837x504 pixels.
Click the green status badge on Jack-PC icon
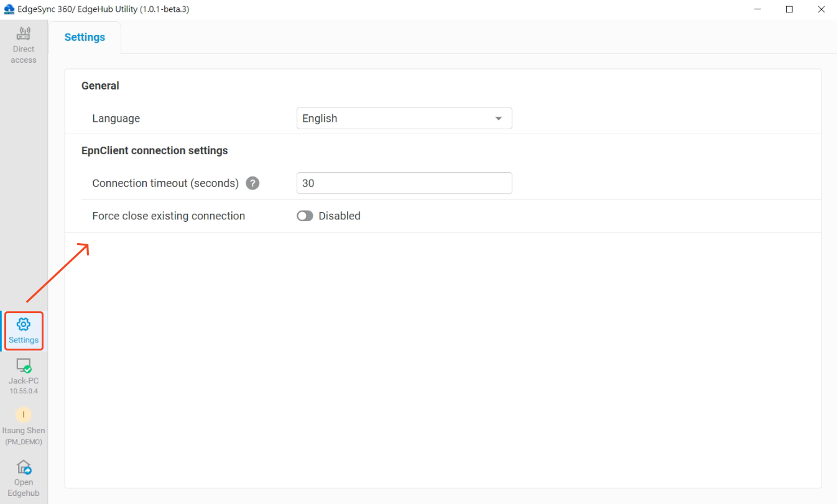point(28,369)
